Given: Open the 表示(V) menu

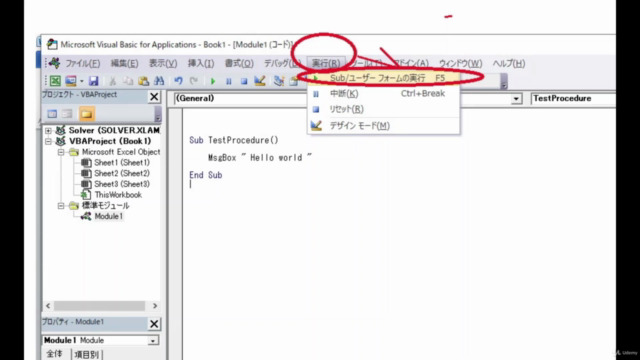Looking at the screenshot, I should click(163, 63).
